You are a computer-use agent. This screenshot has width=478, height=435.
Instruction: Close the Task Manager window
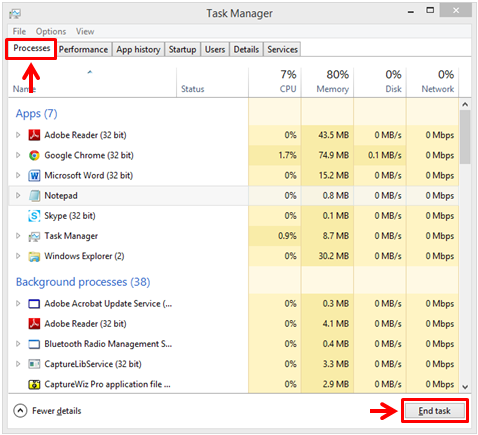[x=456, y=11]
